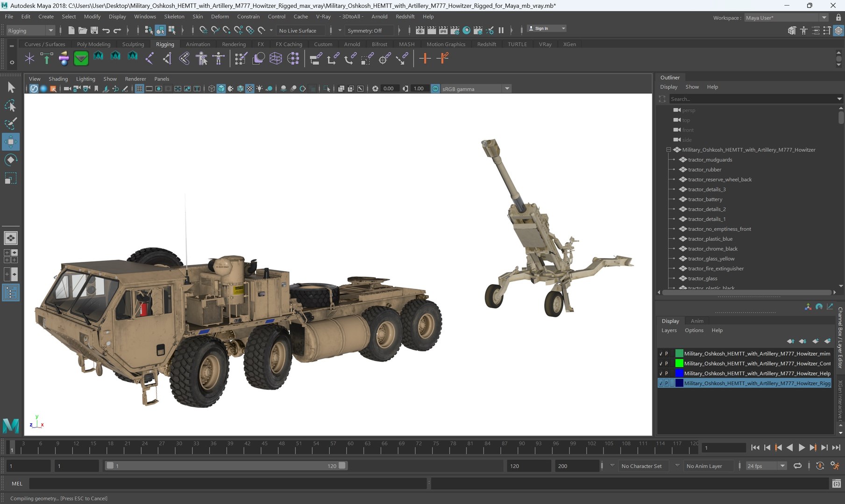The image size is (845, 504).
Task: Click the blue color swatch of Howitzer_Help layer
Action: [x=679, y=373]
